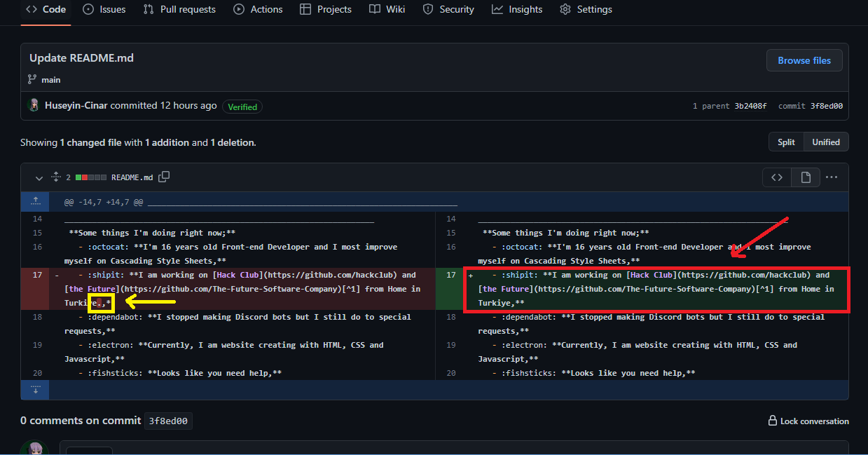Switch to the Pull requests tab
This screenshot has width=868, height=455.
[x=179, y=10]
